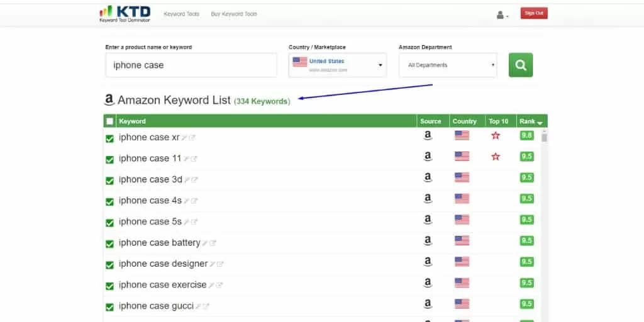Click Amazon source icon in iphone case gucci row

tap(428, 304)
